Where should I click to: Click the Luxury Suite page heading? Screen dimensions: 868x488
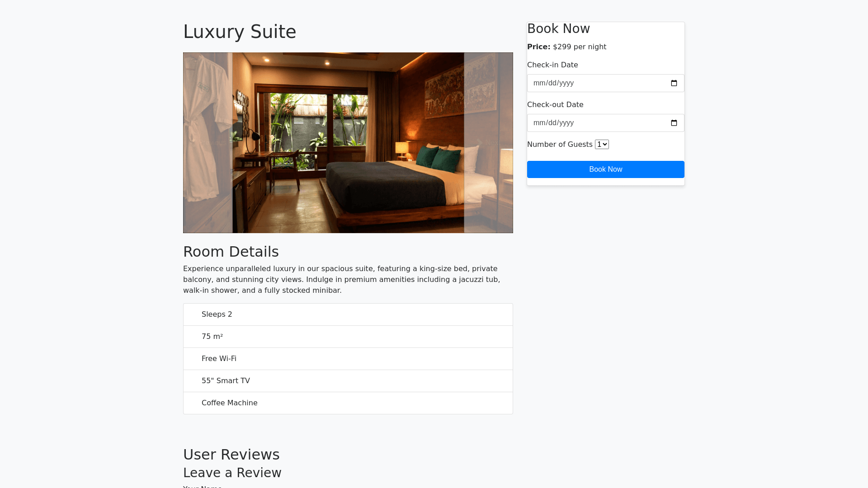coord(240,32)
